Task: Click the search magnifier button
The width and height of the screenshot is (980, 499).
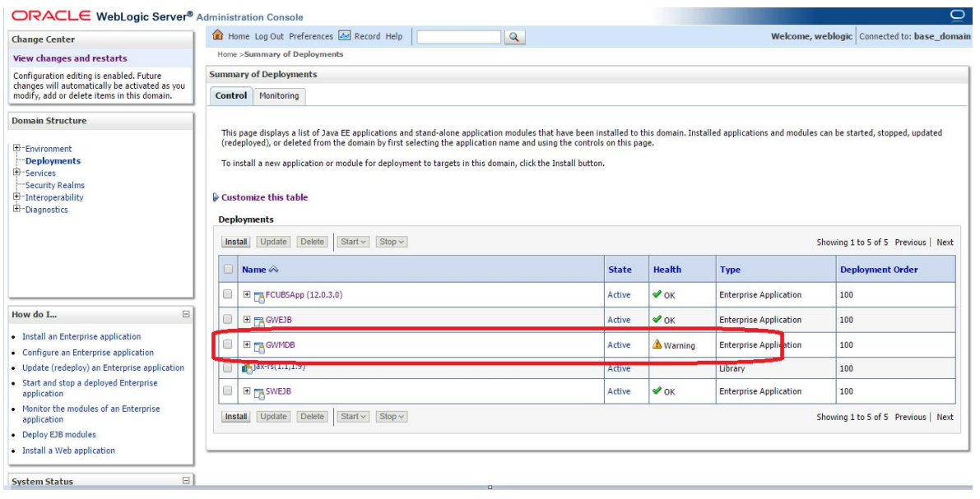Action: (513, 37)
